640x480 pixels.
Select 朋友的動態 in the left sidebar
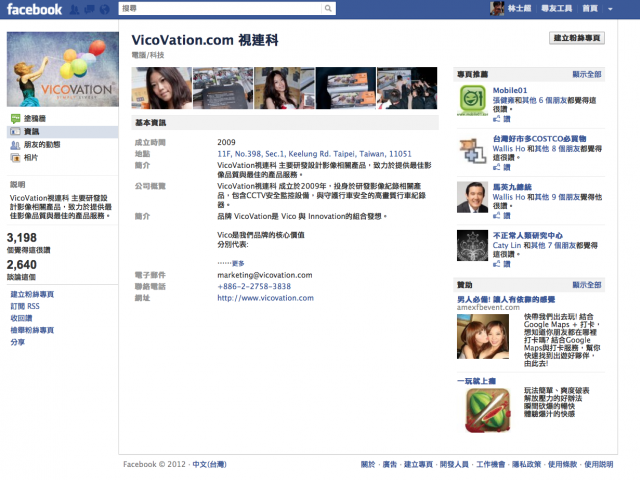click(x=42, y=144)
